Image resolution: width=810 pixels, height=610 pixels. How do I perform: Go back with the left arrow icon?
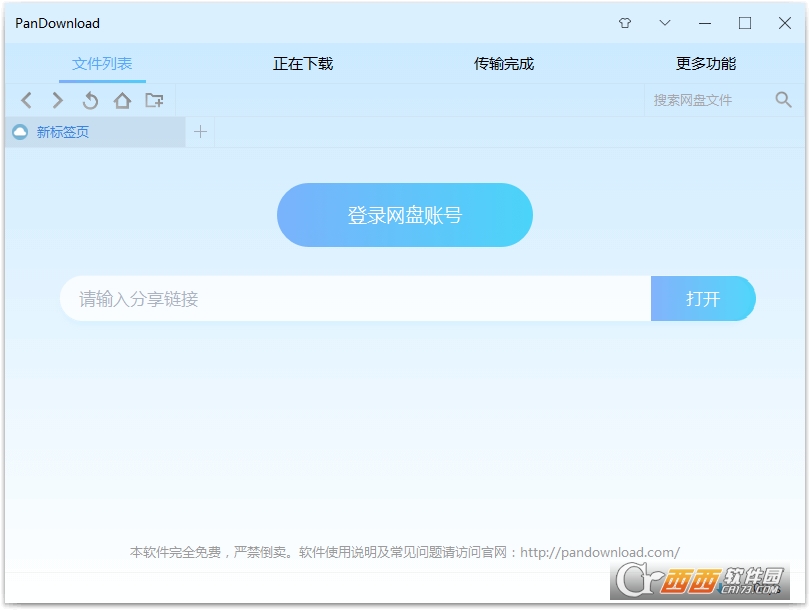(26, 100)
